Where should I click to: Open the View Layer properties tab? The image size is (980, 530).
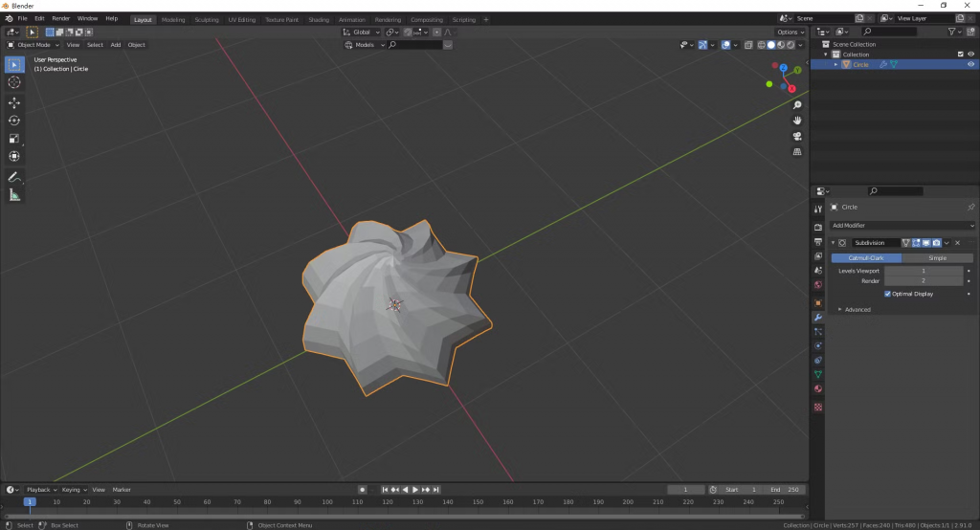pyautogui.click(x=817, y=256)
